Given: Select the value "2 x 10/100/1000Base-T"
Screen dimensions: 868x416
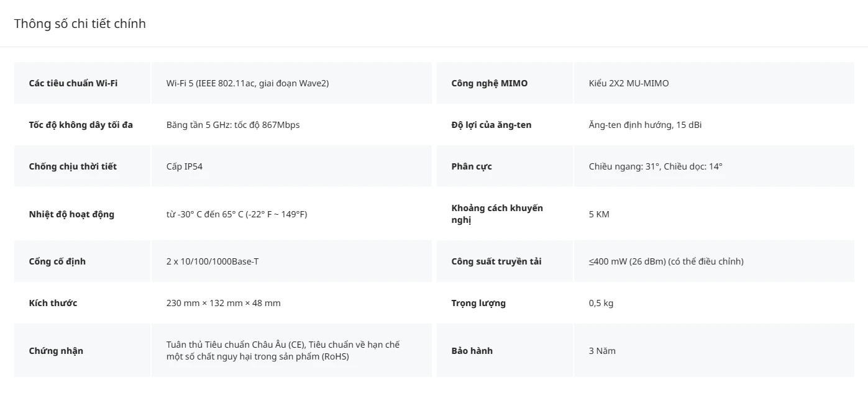Looking at the screenshot, I should (x=212, y=261).
